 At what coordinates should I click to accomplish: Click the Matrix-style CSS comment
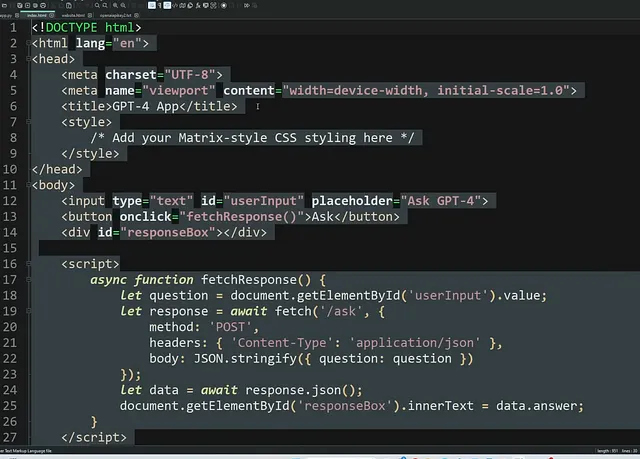click(252, 138)
